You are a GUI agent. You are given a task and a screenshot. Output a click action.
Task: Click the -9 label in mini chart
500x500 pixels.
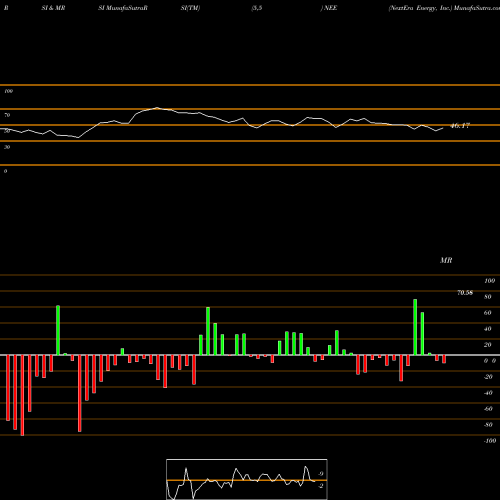pyautogui.click(x=320, y=474)
